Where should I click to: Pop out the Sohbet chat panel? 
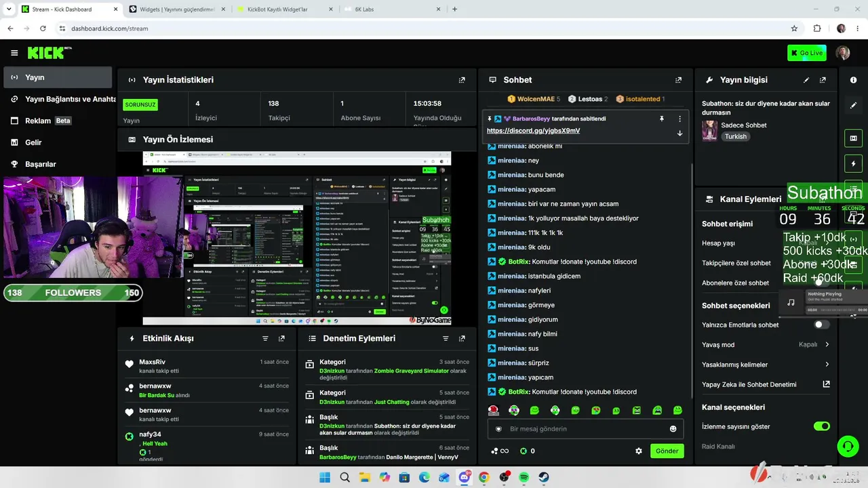click(678, 80)
